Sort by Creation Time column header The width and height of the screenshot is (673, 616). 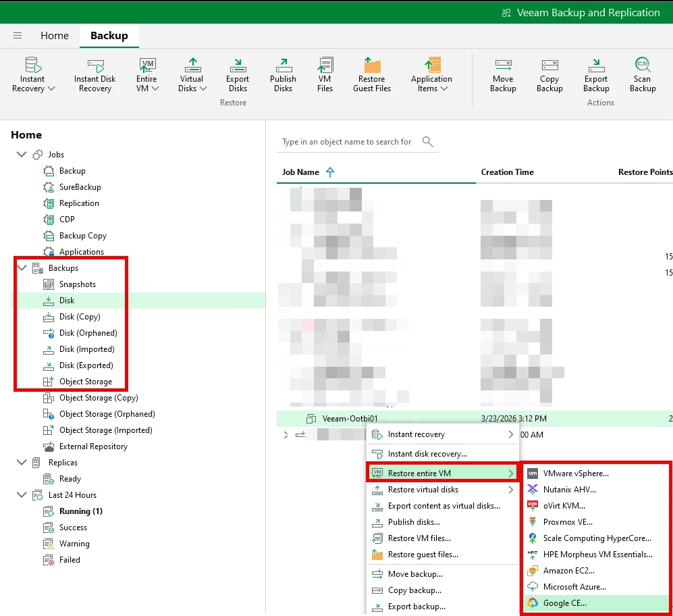click(x=507, y=172)
